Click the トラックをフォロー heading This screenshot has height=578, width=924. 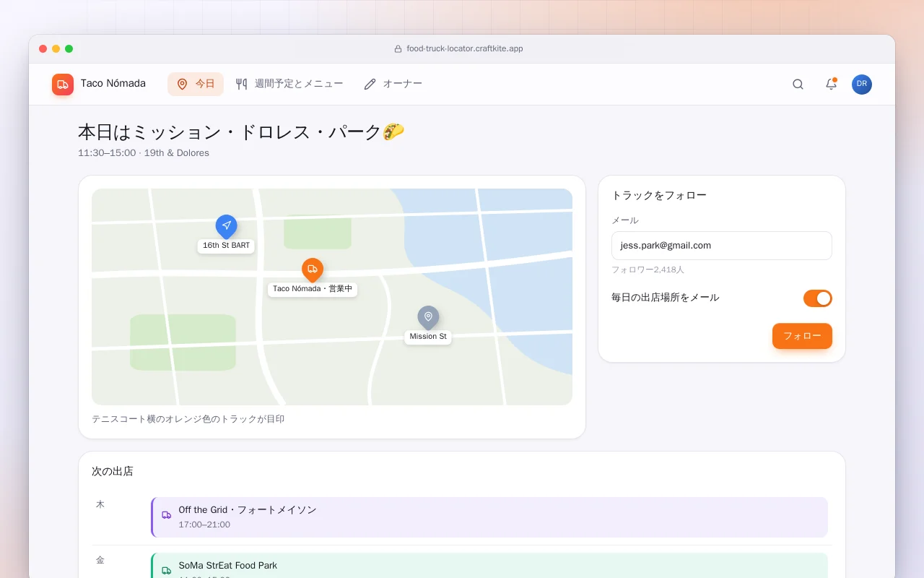[x=659, y=195]
